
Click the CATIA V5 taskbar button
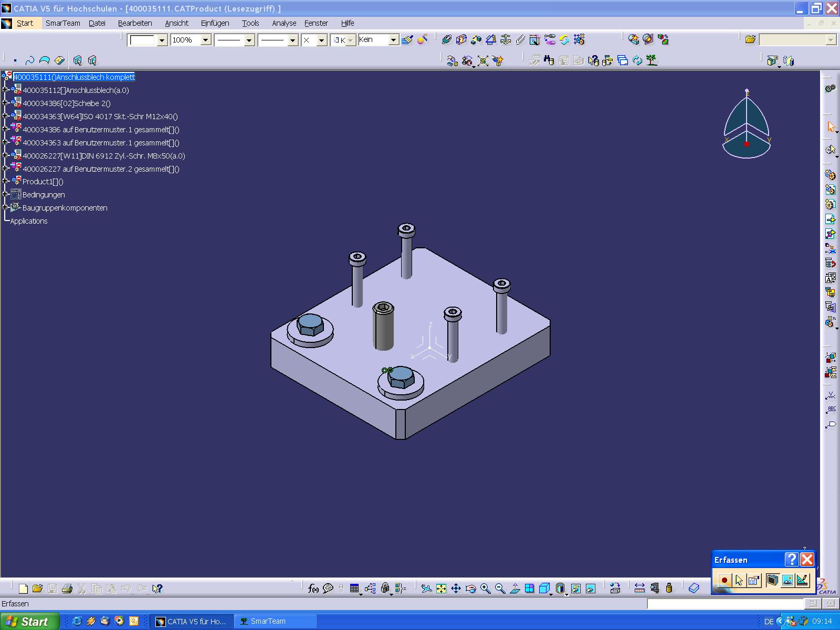tap(192, 622)
